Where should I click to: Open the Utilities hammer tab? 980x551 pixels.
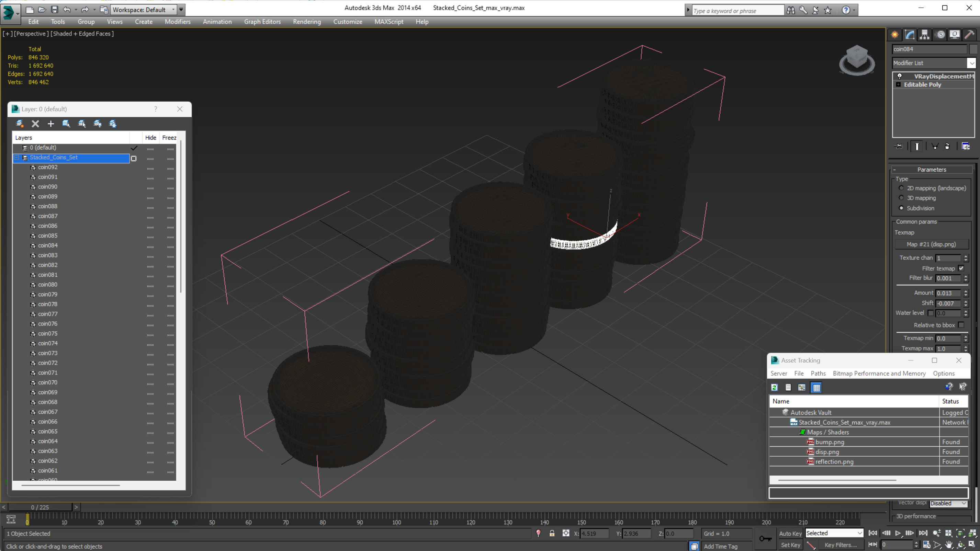(x=969, y=35)
